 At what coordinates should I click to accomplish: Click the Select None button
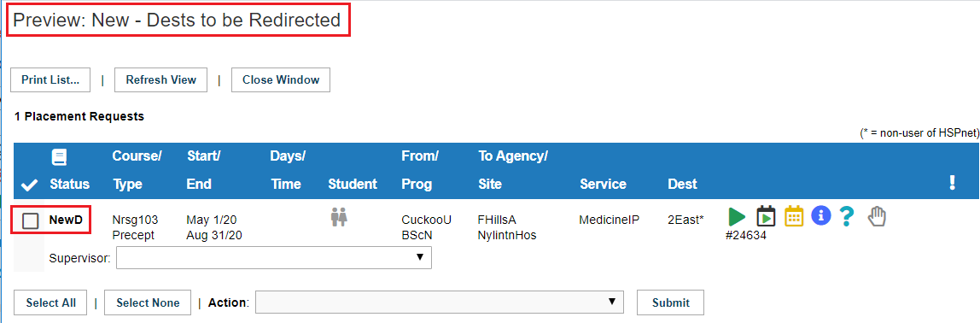[148, 302]
